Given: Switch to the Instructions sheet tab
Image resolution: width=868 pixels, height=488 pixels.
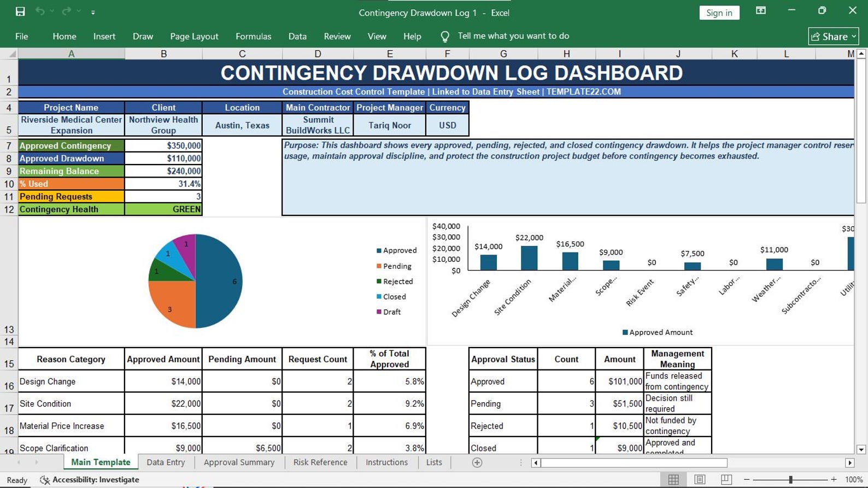Looking at the screenshot, I should click(x=386, y=462).
